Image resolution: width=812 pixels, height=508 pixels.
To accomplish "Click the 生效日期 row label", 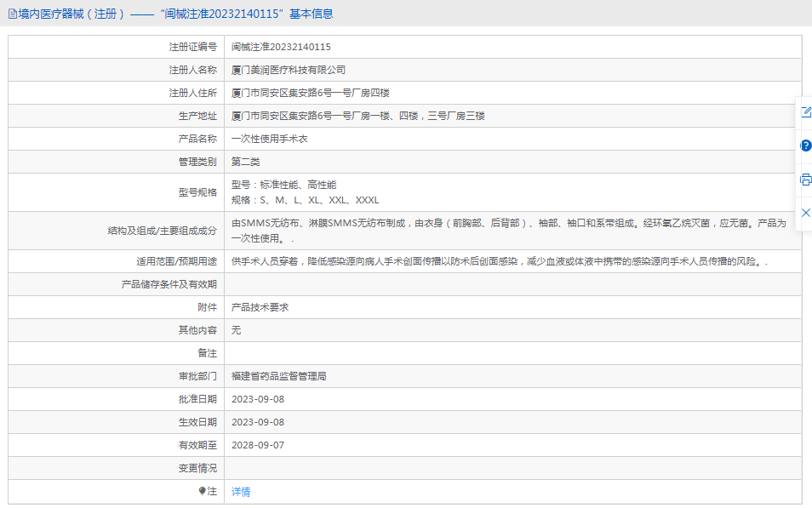I will point(197,422).
